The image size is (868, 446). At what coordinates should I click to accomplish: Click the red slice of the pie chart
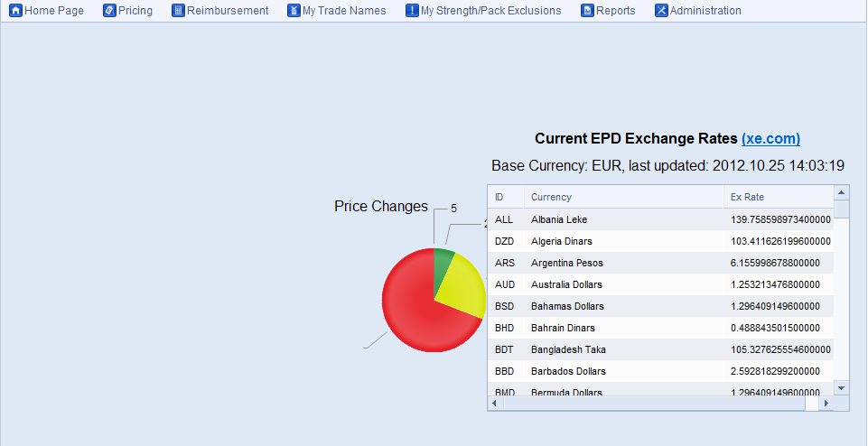click(x=411, y=311)
